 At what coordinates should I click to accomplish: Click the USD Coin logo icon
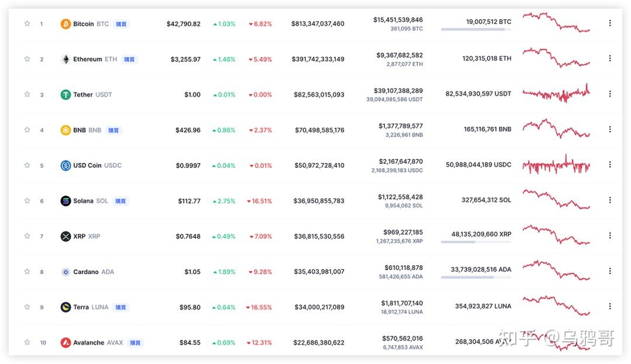coord(65,165)
